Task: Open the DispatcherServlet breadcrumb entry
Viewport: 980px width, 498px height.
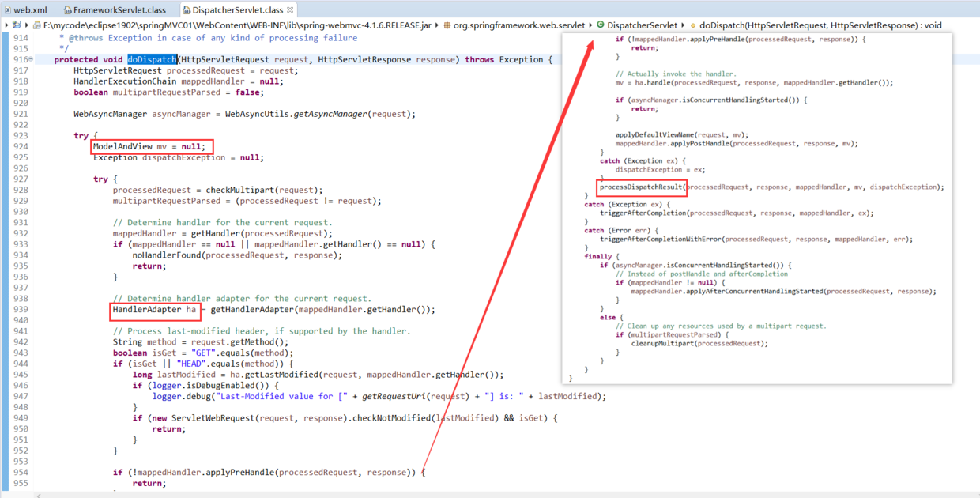Action: [x=642, y=25]
